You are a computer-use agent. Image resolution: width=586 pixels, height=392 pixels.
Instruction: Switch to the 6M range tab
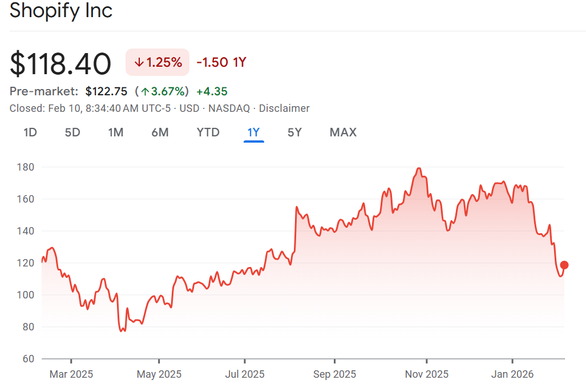(x=160, y=132)
